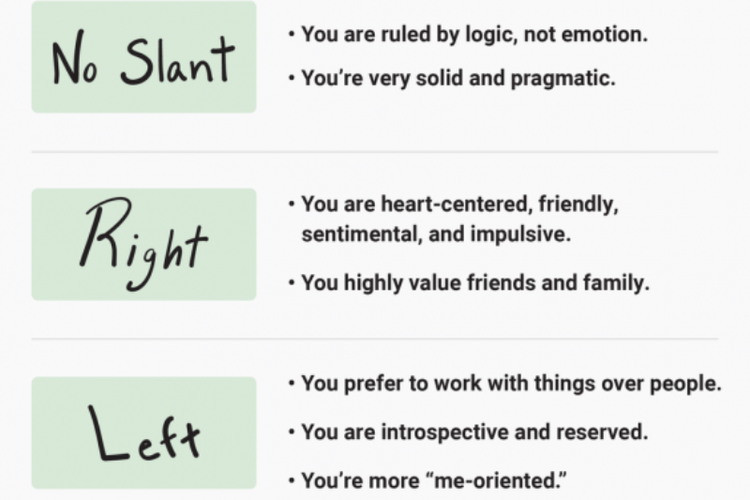Select "You are introspective and reserved."
The image size is (750, 500).
coord(475,433)
